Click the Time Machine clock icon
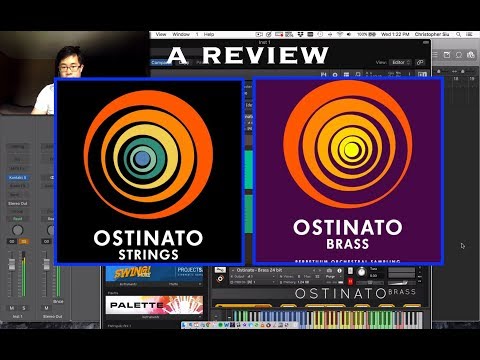Viewport: 480px width, 360px height. (320, 34)
